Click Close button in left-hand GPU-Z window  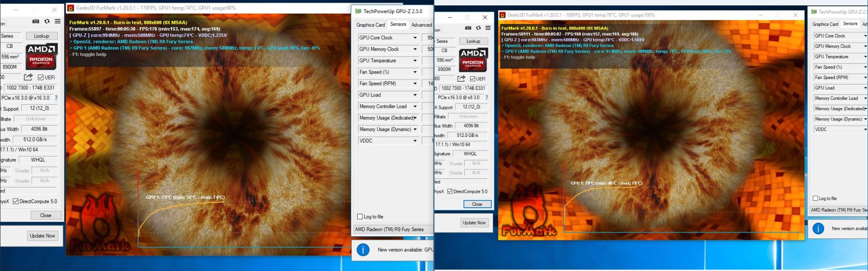coord(46,215)
